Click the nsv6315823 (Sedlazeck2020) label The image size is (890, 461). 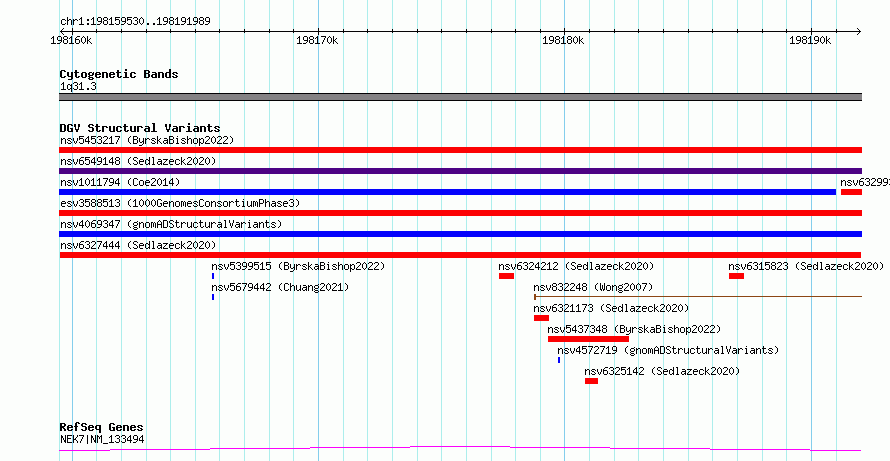(x=806, y=266)
